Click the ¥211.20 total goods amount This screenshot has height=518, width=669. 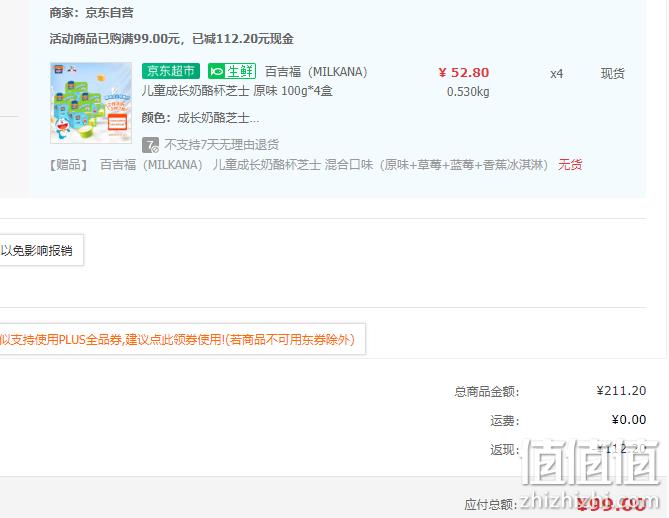tap(621, 390)
